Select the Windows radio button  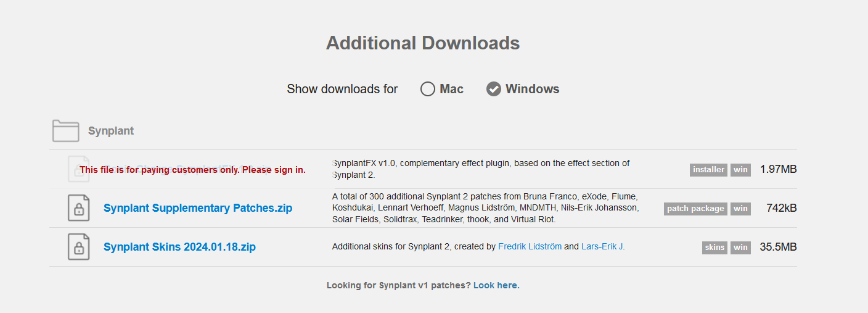click(493, 89)
